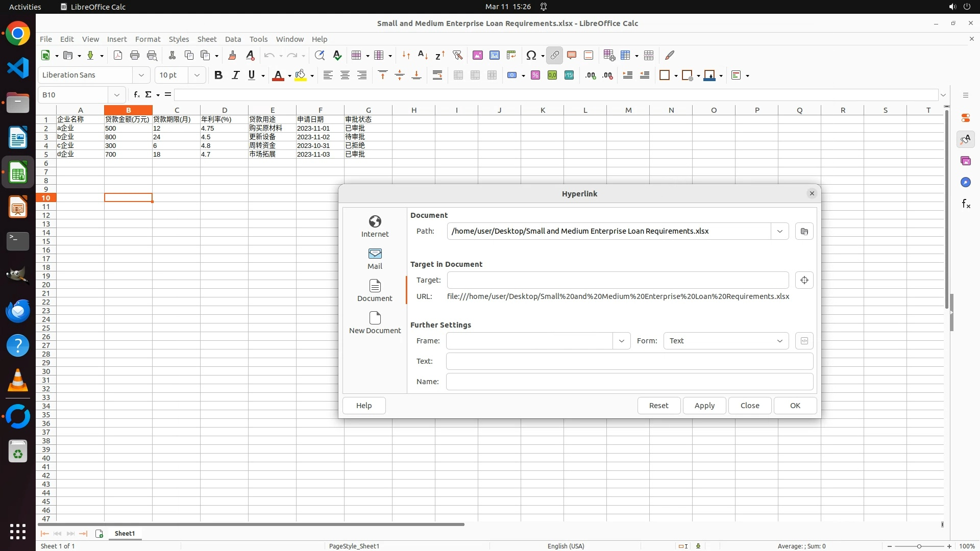980x551 pixels.
Task: Expand the Path history dropdown arrow
Action: point(779,231)
